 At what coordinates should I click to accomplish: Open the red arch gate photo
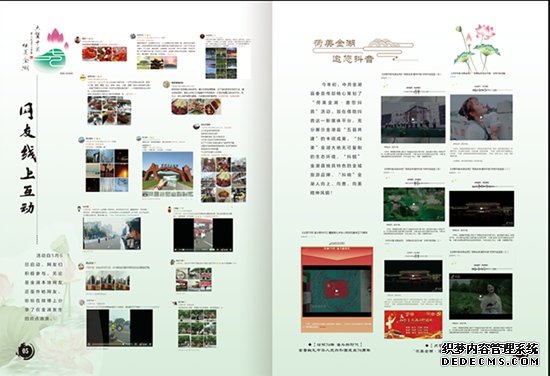pos(168,175)
